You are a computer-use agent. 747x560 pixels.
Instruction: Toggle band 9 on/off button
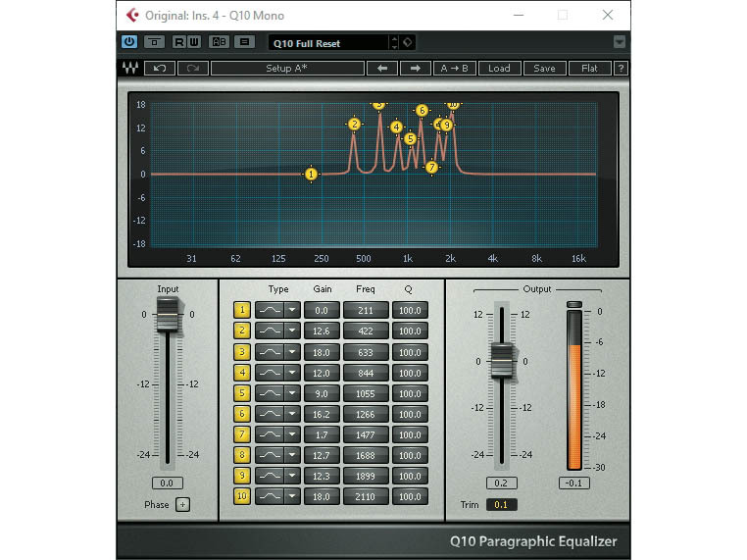click(242, 475)
